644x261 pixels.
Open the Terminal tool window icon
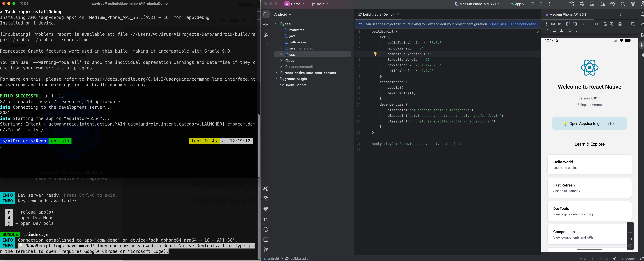coord(266,240)
